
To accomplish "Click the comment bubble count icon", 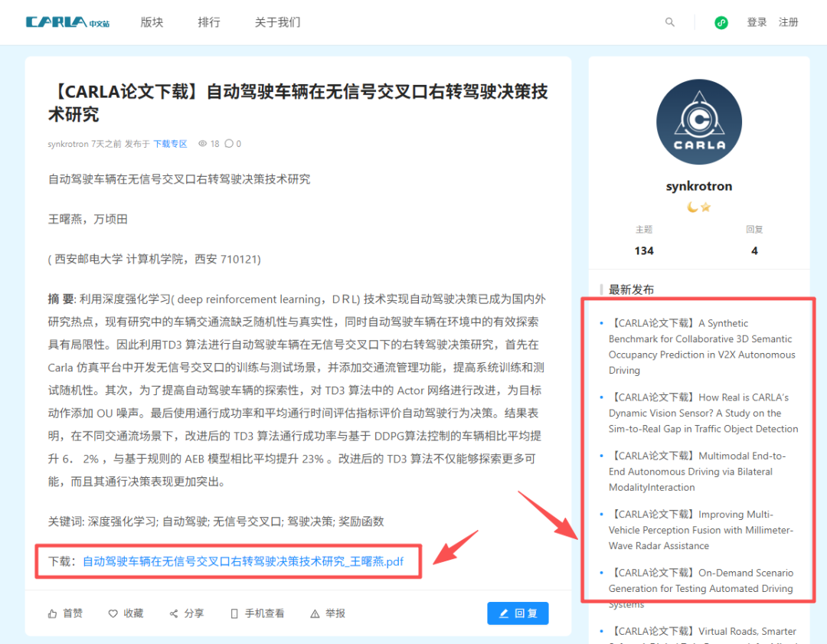I will click(229, 143).
